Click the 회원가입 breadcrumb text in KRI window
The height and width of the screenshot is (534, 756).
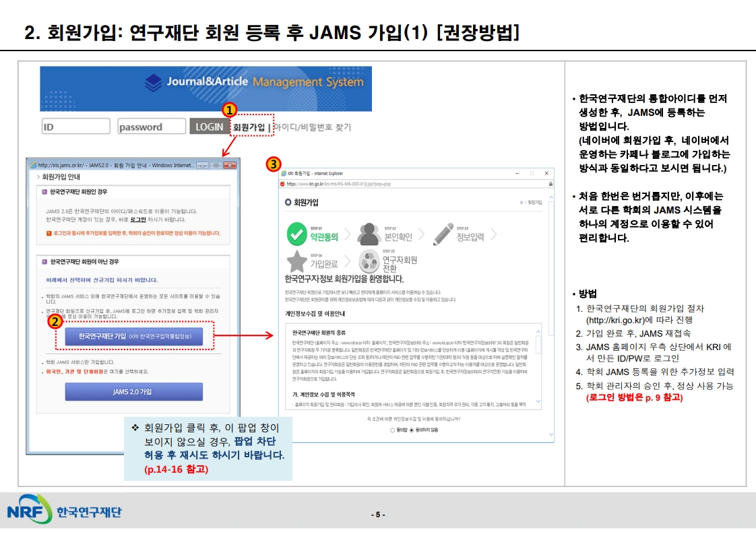tap(535, 203)
